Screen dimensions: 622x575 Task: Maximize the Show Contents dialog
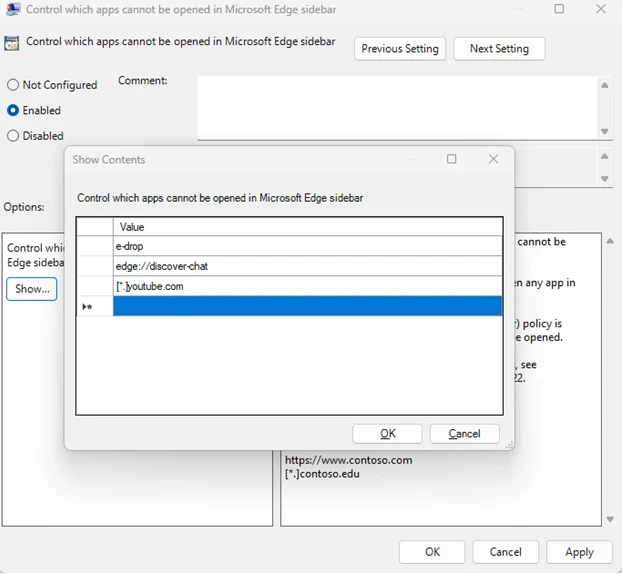[x=451, y=159]
